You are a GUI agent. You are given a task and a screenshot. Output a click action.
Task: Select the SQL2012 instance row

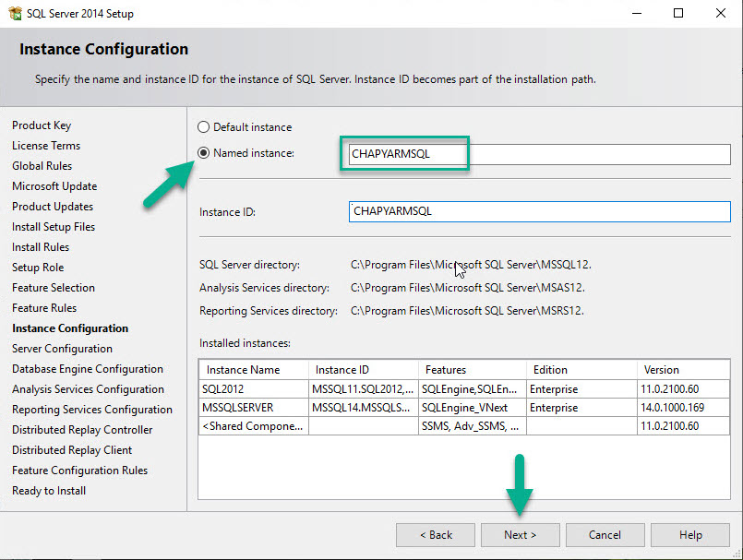[464, 389]
